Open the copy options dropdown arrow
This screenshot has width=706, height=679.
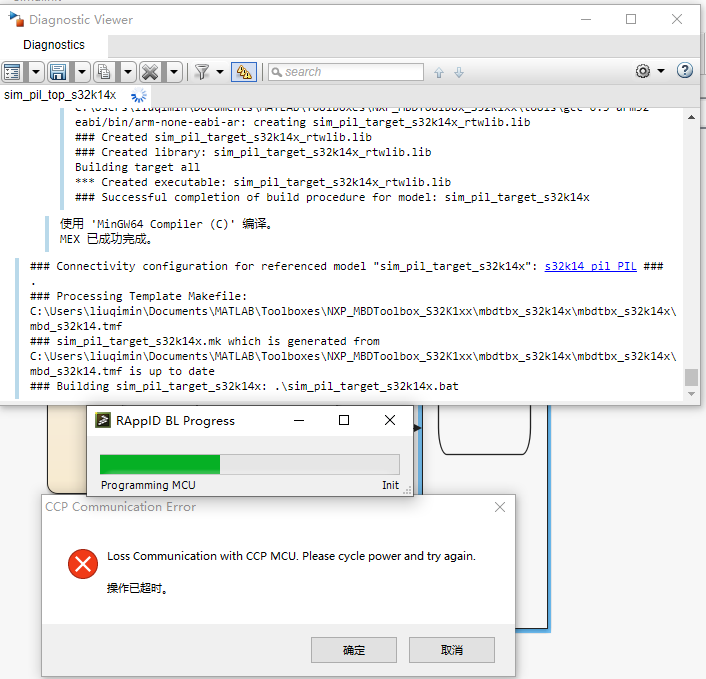click(x=128, y=72)
